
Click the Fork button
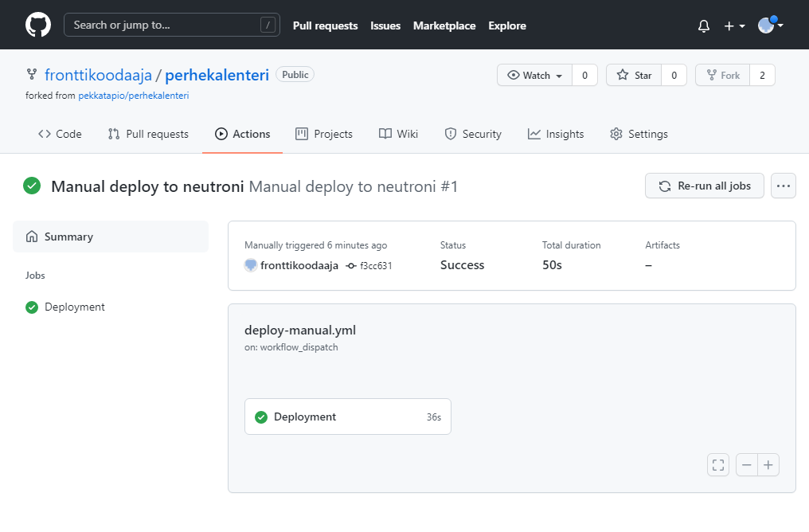click(723, 76)
